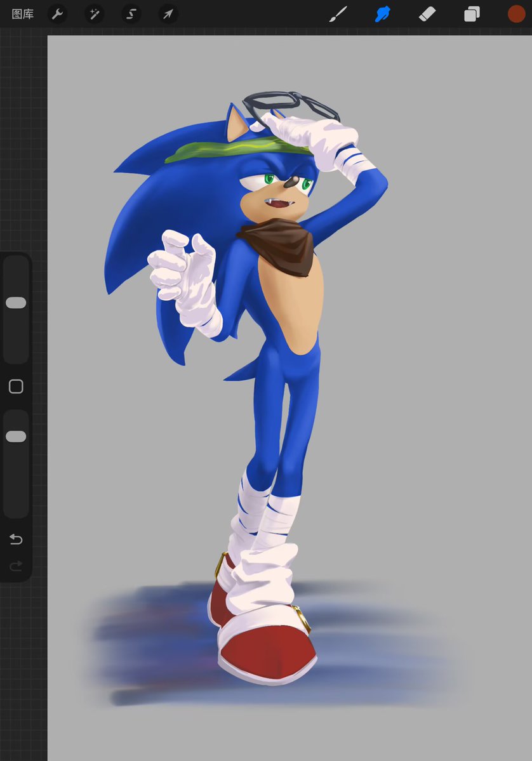Select the Brush tool
The height and width of the screenshot is (761, 532).
338,14
